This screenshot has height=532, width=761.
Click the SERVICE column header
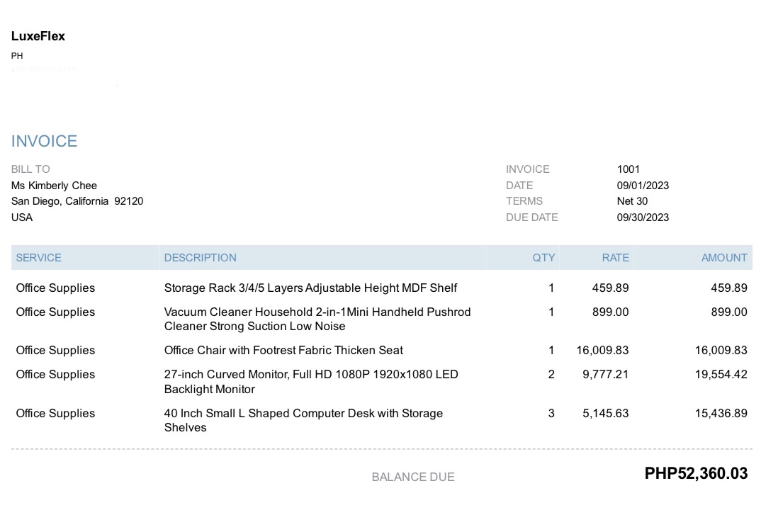(39, 258)
